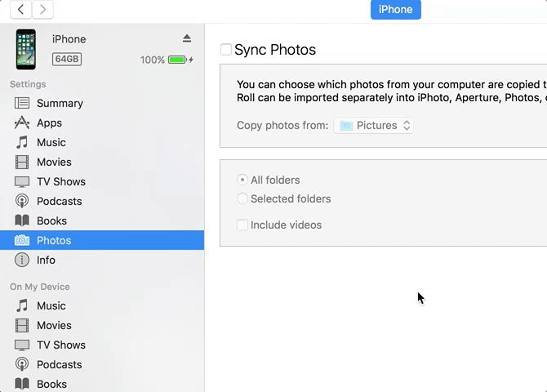Click the iPhone device thumbnail image

pos(26,49)
